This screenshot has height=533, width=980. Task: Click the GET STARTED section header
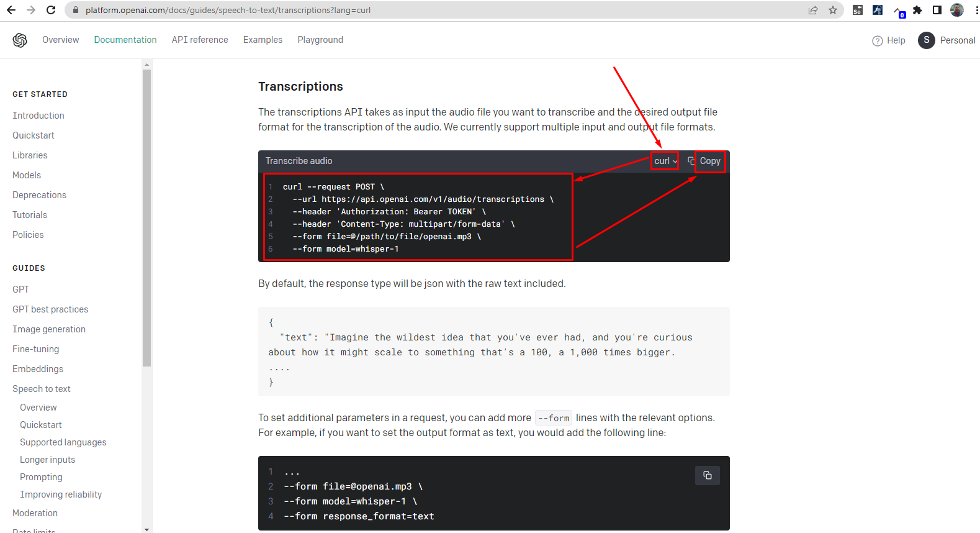tap(40, 94)
